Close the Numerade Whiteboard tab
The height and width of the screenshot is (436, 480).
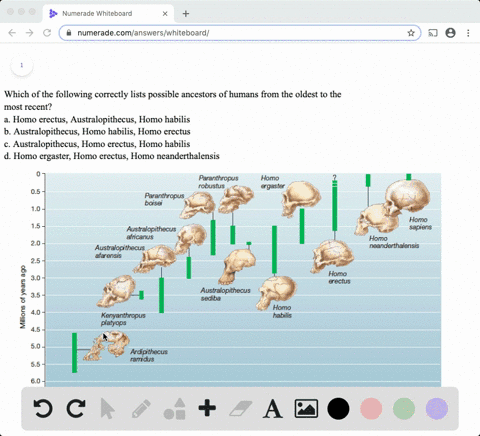click(165, 14)
